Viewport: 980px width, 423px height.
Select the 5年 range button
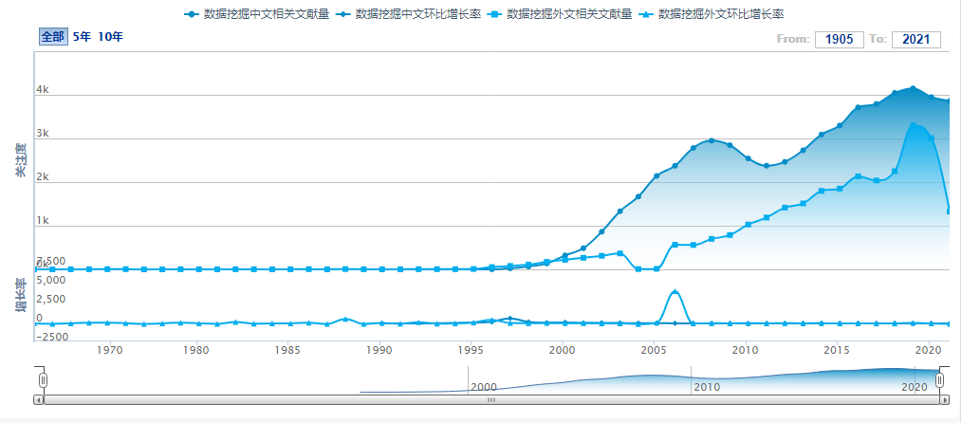(x=82, y=37)
